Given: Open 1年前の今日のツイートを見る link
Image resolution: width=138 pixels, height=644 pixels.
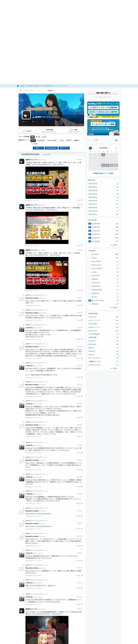Looking at the screenshot, I should [x=103, y=173].
